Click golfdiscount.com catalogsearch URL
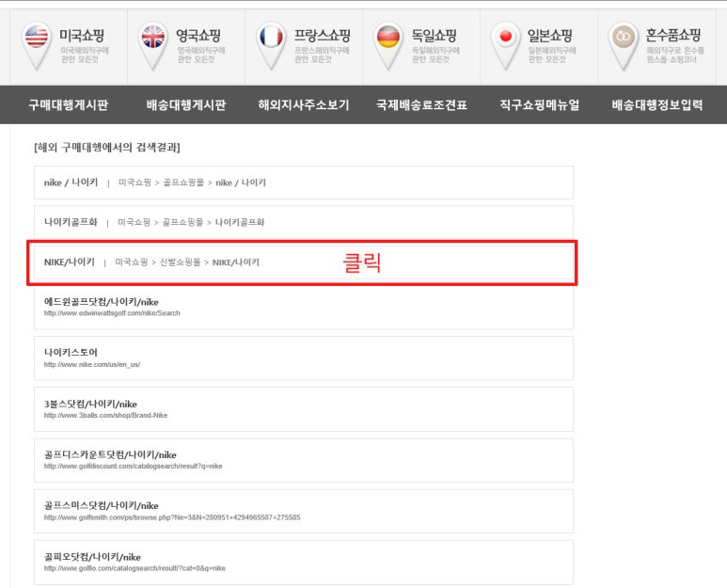 tap(133, 466)
